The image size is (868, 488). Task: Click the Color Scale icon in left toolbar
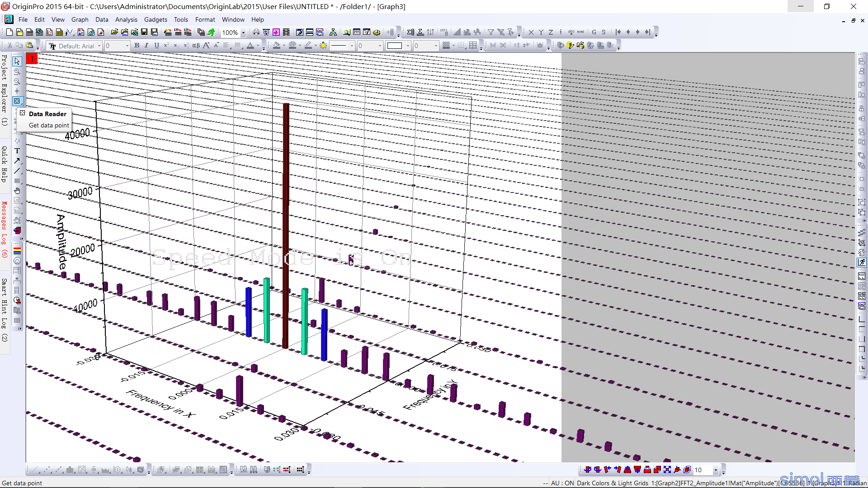(x=17, y=251)
